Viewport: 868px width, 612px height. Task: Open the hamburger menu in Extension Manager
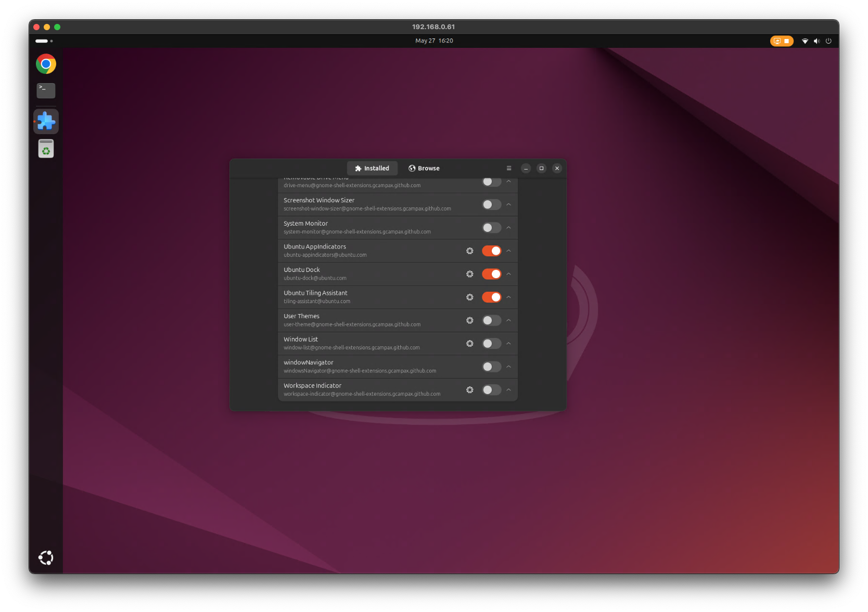509,168
